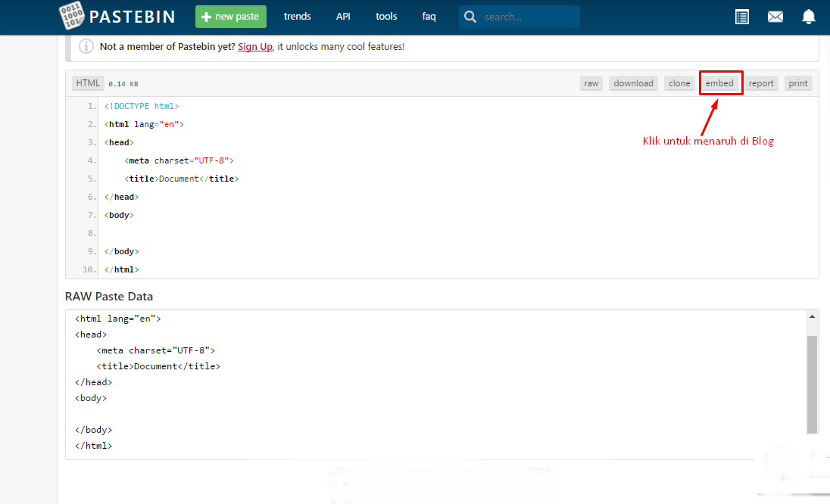Visit the faq page
The height and width of the screenshot is (504, 830).
click(x=429, y=16)
